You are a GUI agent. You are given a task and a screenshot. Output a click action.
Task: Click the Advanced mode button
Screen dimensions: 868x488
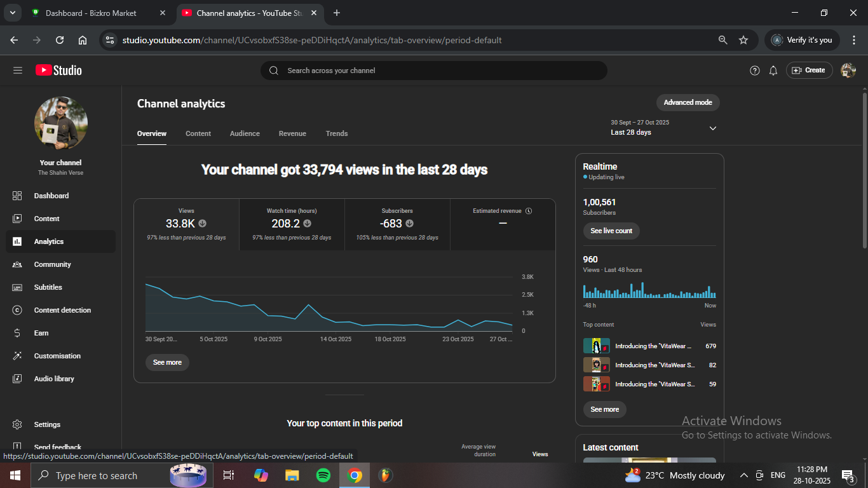(x=688, y=102)
